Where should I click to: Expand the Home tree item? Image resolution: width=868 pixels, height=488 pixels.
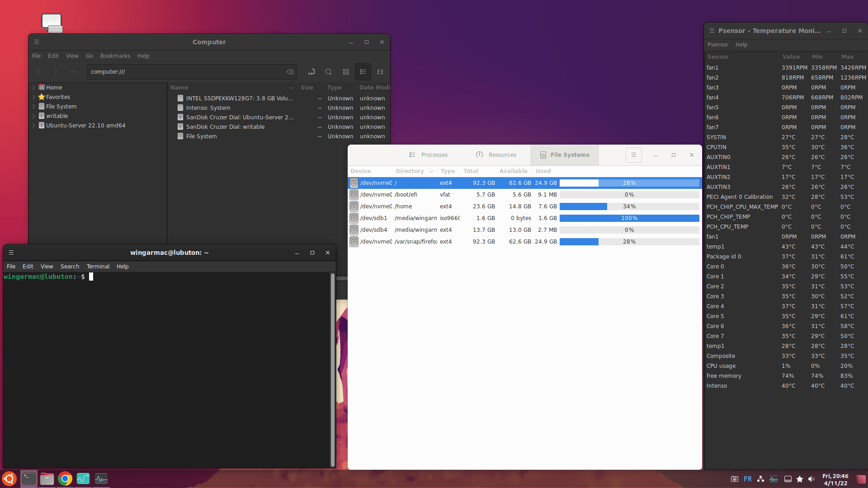coord(34,88)
